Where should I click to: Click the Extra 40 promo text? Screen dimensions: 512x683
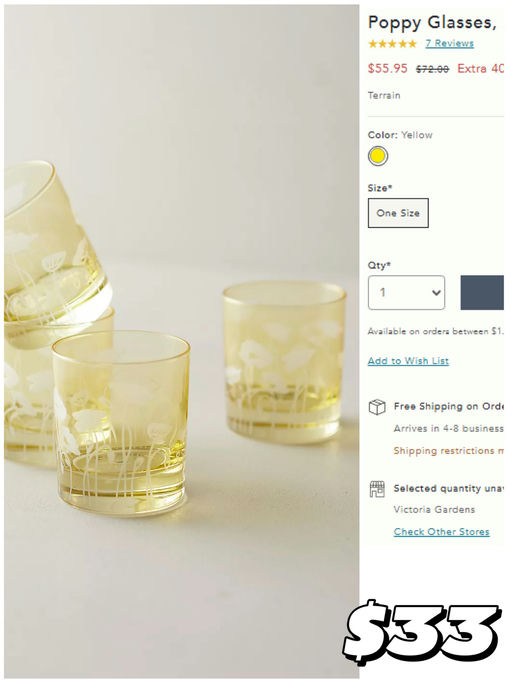pos(480,69)
